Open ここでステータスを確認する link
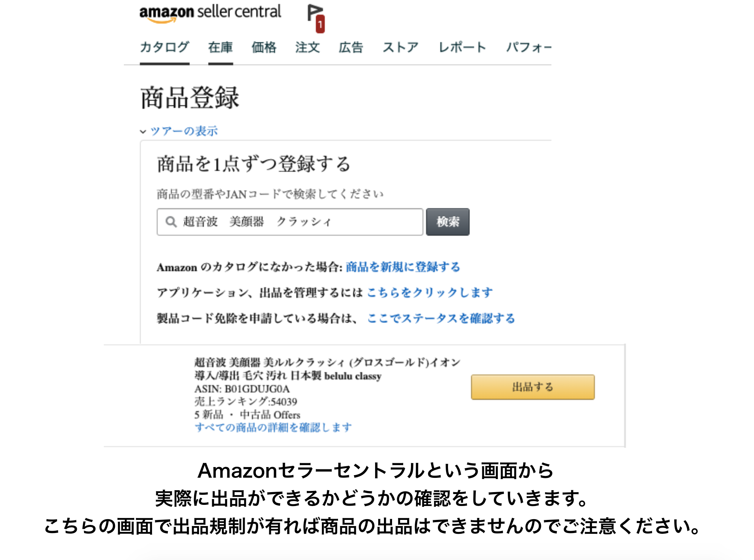The height and width of the screenshot is (560, 754). pos(441,319)
